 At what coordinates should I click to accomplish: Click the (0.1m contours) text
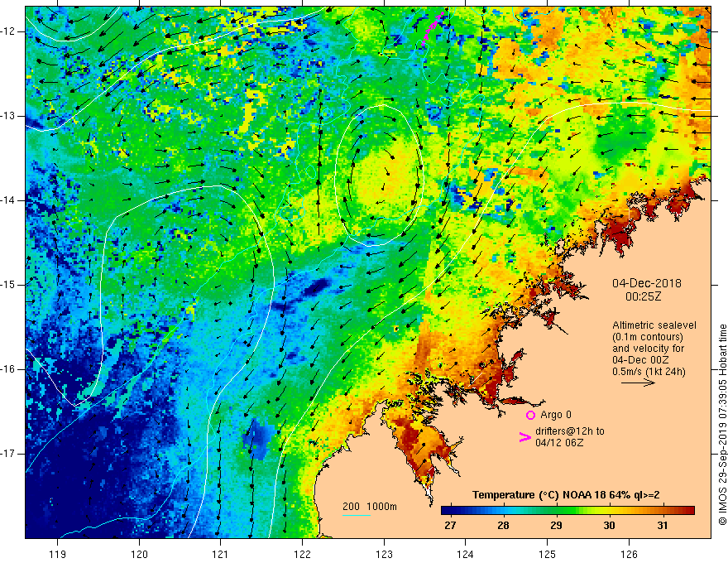coord(648,337)
